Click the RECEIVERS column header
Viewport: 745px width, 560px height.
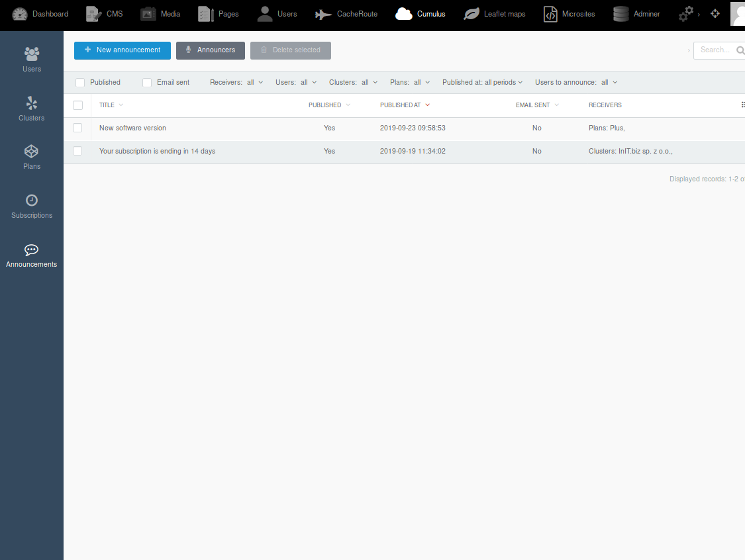(x=605, y=105)
